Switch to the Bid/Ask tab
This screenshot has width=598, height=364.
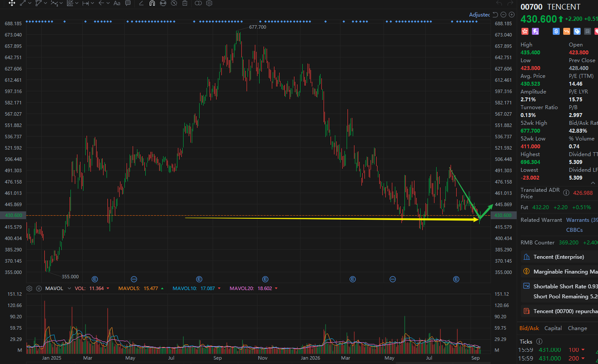(529, 328)
